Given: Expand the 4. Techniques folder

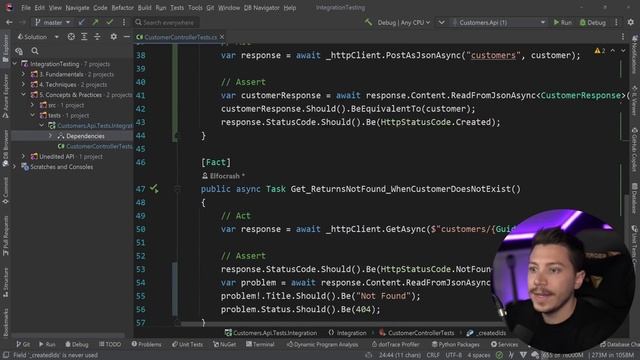Looking at the screenshot, I should coord(24,84).
